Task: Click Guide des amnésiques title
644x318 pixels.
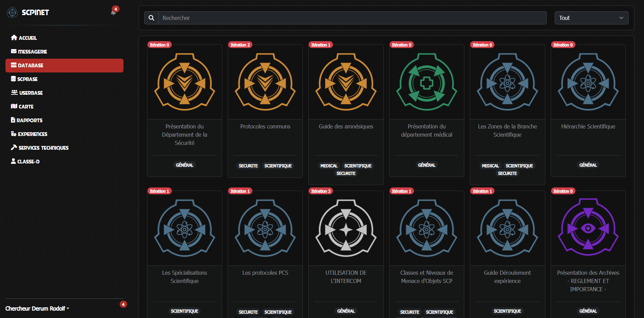Action: [346, 126]
